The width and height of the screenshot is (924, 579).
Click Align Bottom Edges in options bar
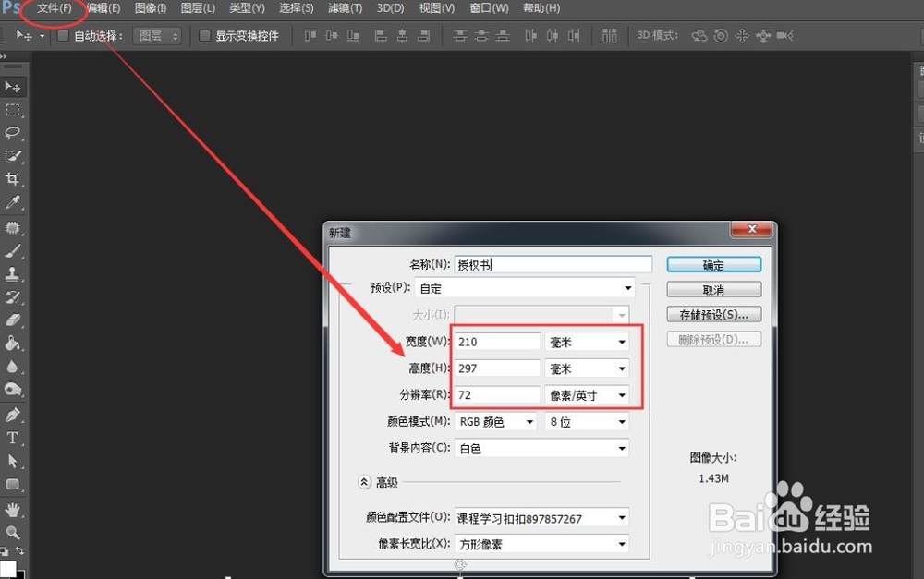[353, 36]
